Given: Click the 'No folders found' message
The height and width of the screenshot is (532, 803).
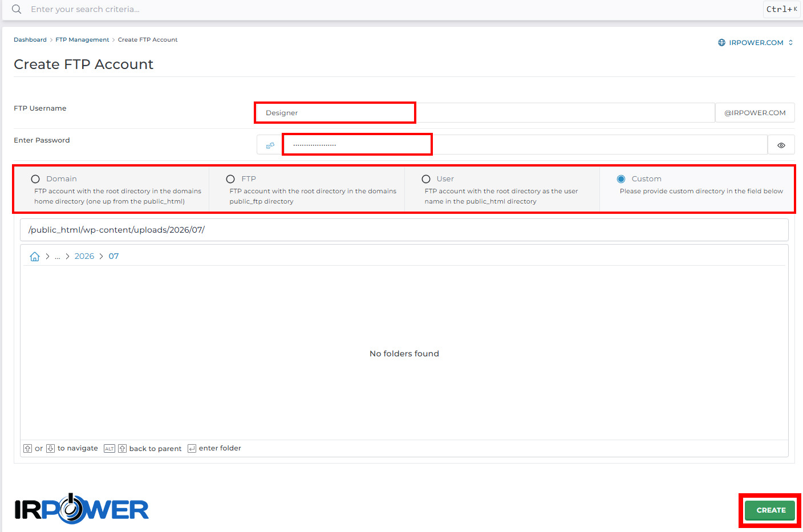Looking at the screenshot, I should pyautogui.click(x=404, y=354).
